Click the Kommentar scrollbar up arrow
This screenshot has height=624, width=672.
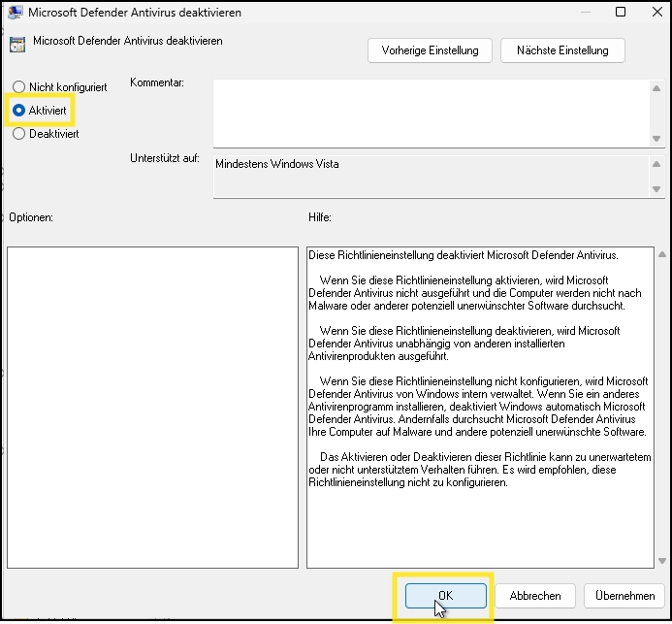pos(656,88)
